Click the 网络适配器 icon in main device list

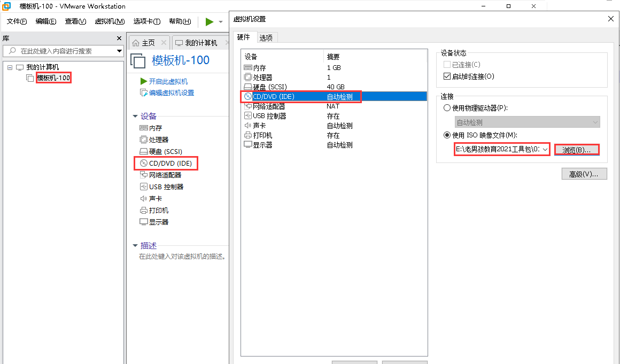[144, 175]
